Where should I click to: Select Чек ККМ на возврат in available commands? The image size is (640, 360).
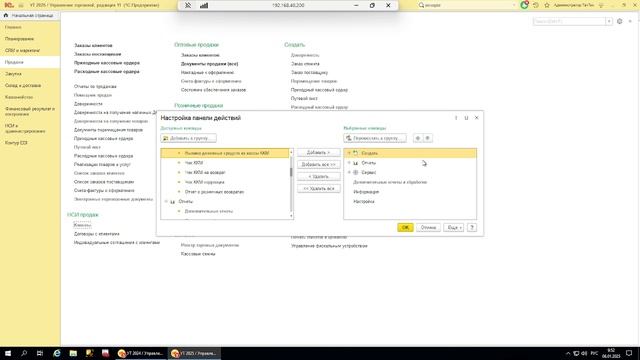tap(205, 173)
